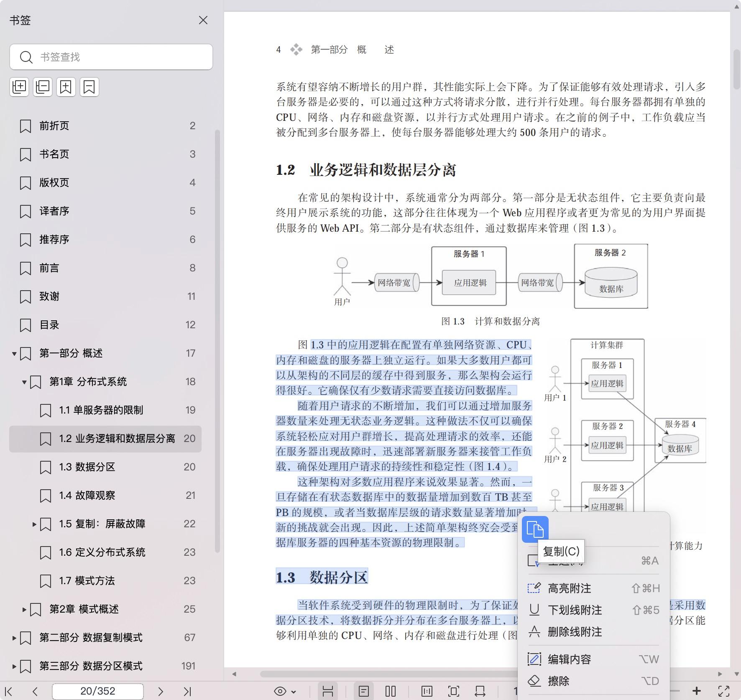Image resolution: width=741 pixels, height=700 pixels.
Task: Go to the last page arrow
Action: pos(187,691)
